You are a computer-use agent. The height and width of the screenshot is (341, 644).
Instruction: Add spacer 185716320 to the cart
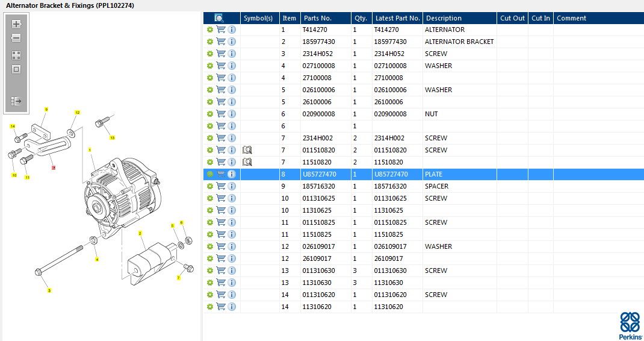pos(221,186)
